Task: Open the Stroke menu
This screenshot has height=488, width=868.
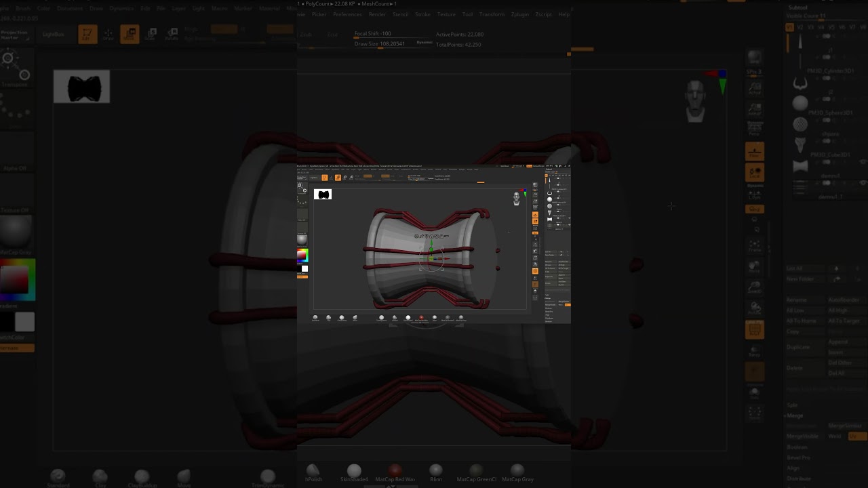Action: point(422,14)
